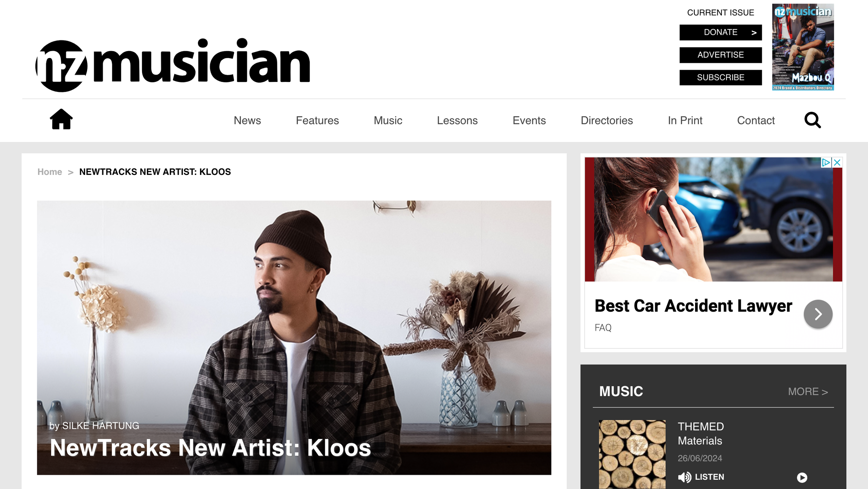Viewport: 868px width, 489px height.
Task: Open search via magnifying glass icon
Action: [812, 120]
